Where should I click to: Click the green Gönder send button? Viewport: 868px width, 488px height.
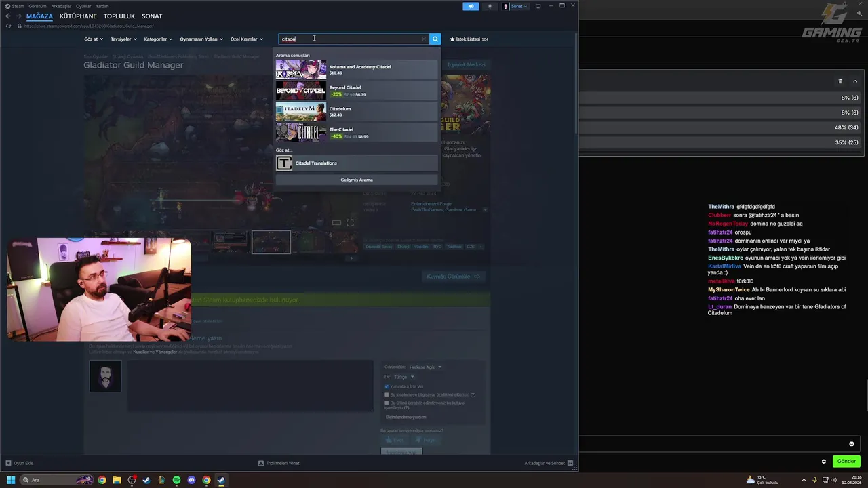coord(846,461)
